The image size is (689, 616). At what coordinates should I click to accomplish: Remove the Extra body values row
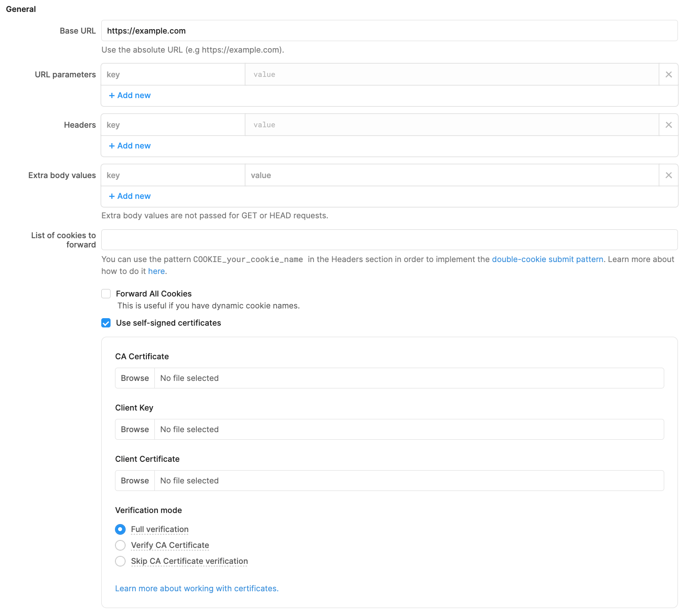point(669,175)
